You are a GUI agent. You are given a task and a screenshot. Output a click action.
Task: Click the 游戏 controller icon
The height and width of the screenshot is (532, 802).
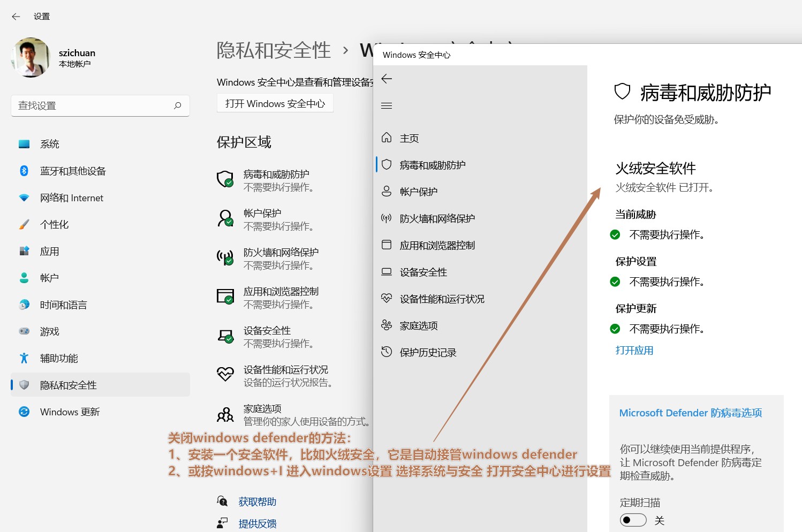coord(24,331)
